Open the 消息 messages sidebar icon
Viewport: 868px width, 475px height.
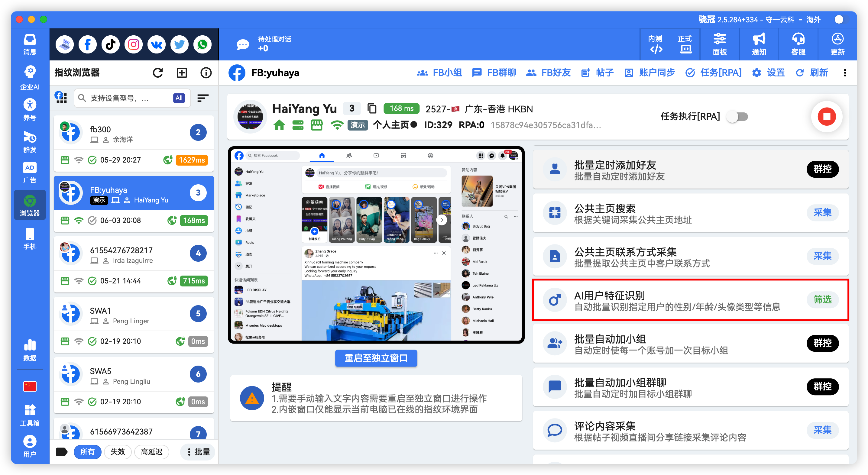[30, 44]
